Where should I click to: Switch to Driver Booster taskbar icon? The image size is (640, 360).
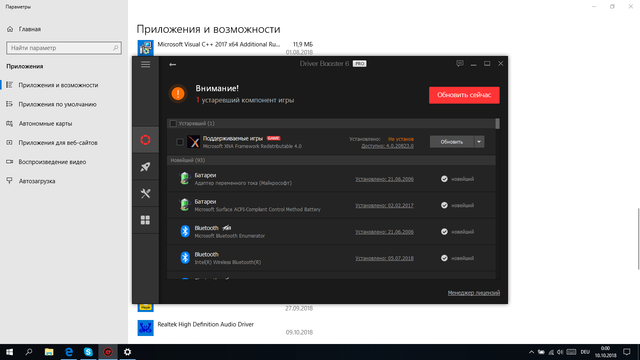108,352
